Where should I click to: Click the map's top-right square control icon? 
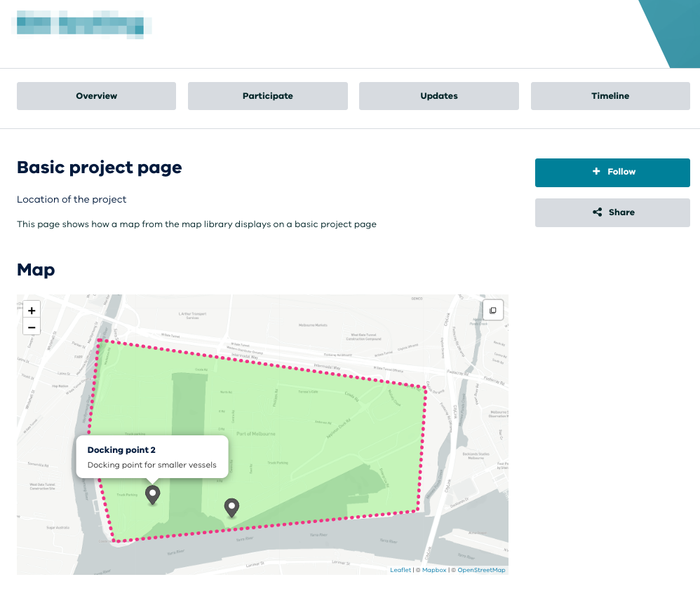pyautogui.click(x=492, y=310)
